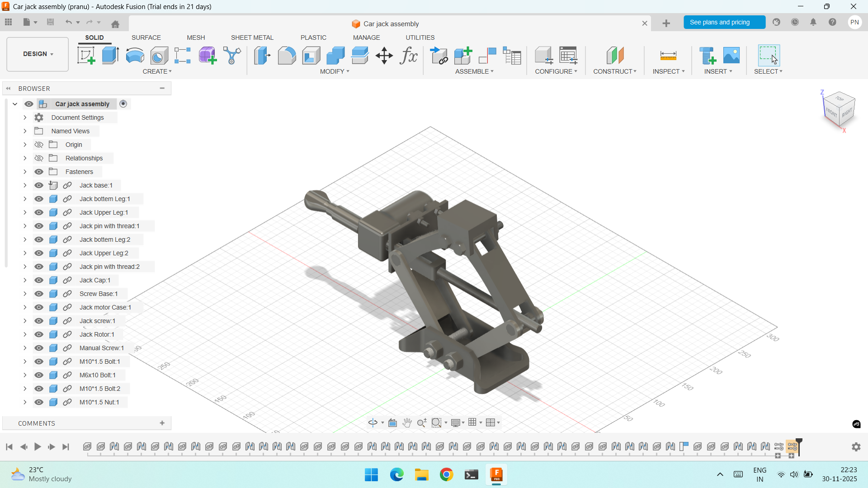Switch to the SHEET METAL tab

252,38
